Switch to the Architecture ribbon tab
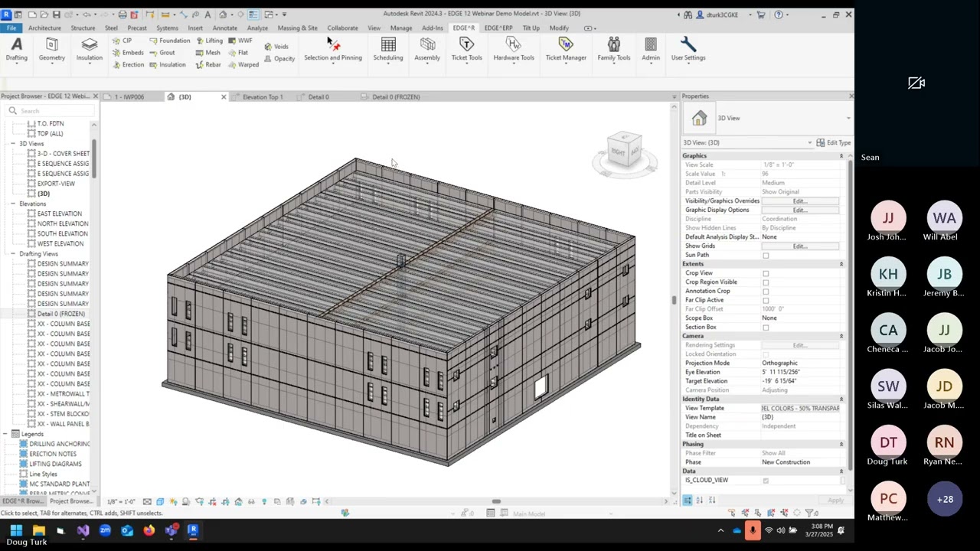Image resolution: width=980 pixels, height=551 pixels. point(44,28)
